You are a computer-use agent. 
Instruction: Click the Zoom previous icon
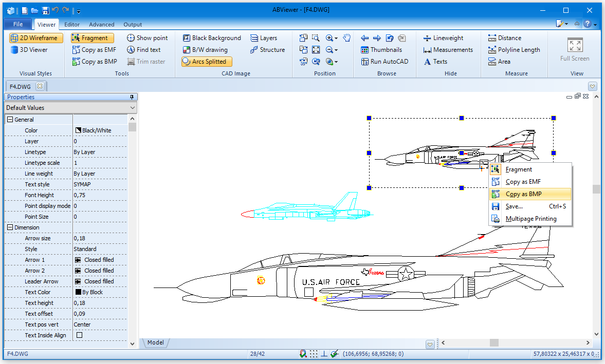pyautogui.click(x=316, y=62)
